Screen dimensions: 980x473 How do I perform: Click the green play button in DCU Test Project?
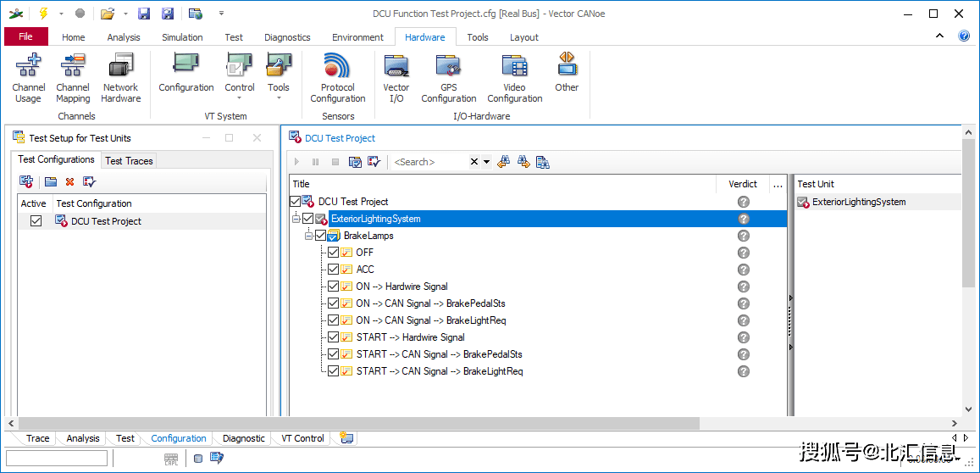[x=296, y=161]
